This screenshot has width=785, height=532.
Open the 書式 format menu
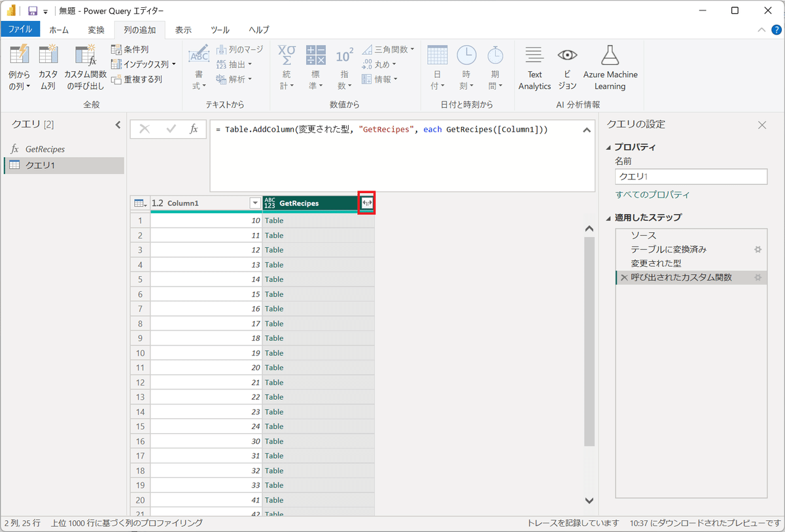(199, 67)
